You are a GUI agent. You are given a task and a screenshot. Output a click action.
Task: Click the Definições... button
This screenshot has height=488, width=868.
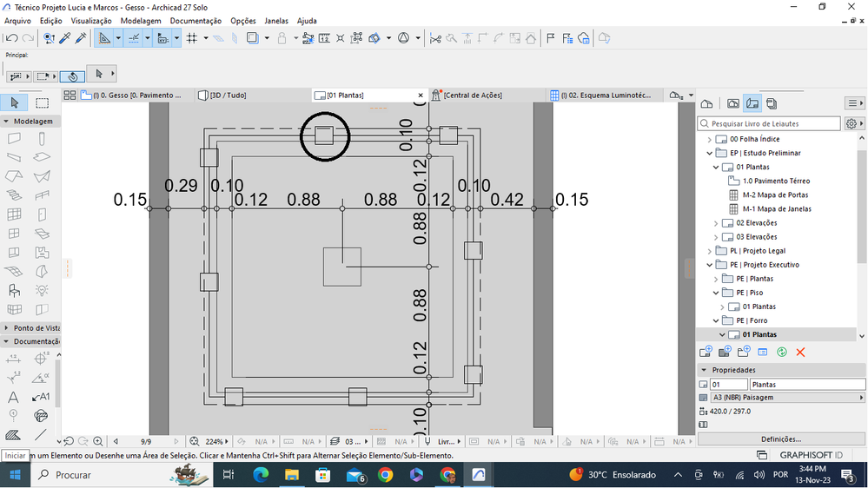781,439
